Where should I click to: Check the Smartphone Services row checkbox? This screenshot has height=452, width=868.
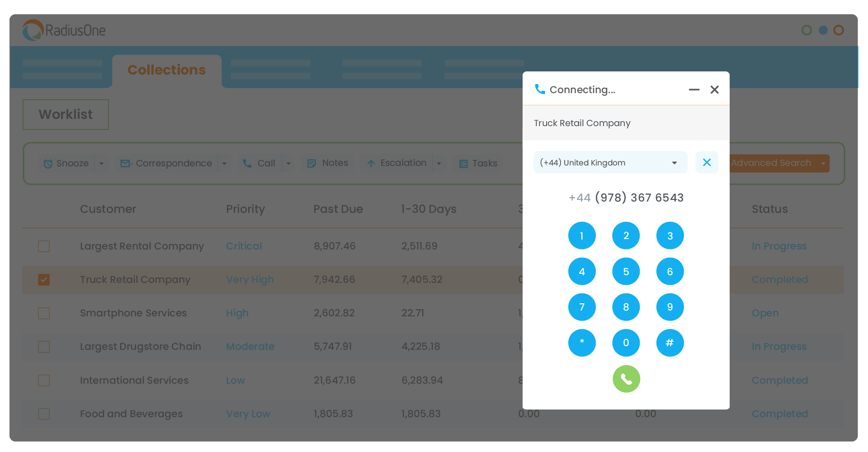[x=43, y=313]
